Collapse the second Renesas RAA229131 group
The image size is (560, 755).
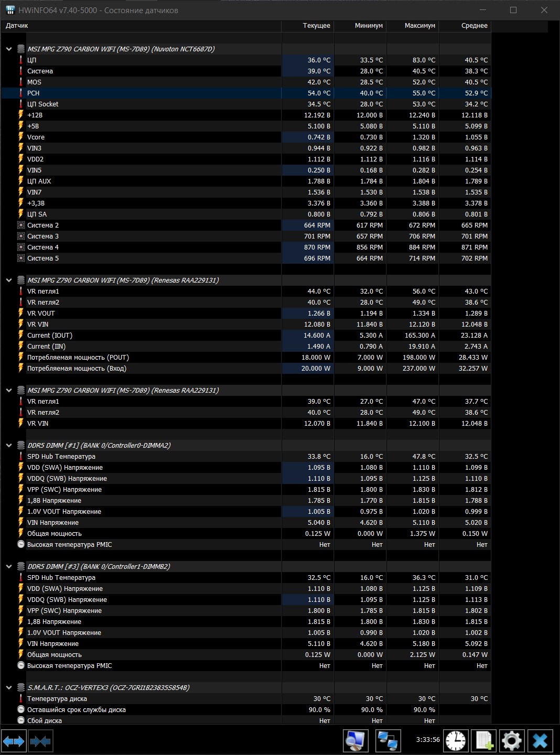pos(9,390)
